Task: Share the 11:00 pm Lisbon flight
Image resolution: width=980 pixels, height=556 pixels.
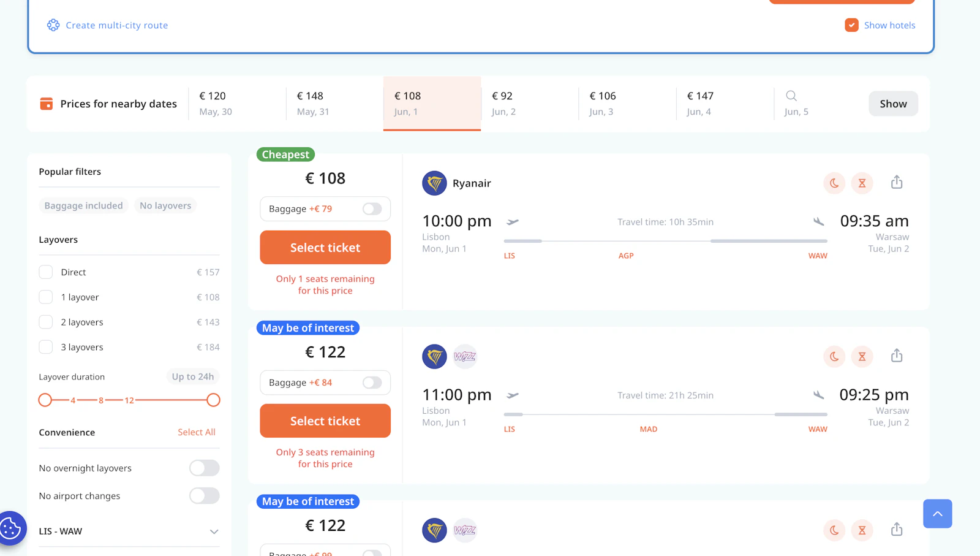Action: [897, 356]
